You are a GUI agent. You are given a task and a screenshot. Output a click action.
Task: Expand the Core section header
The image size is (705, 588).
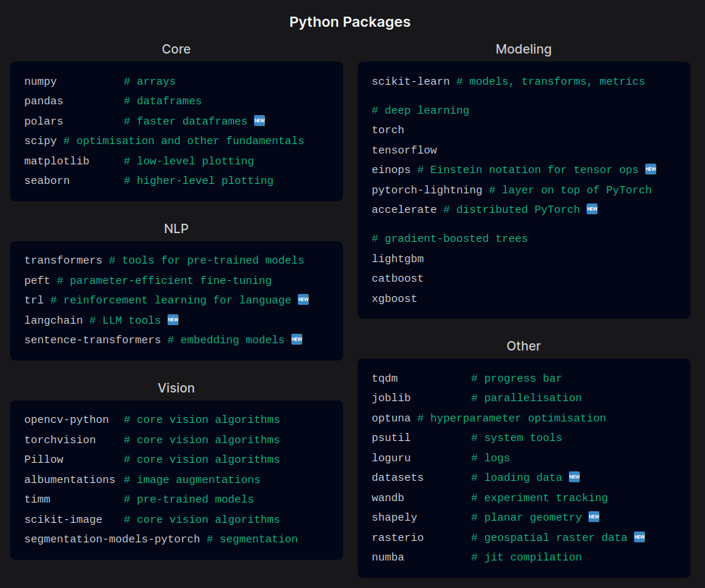click(176, 49)
